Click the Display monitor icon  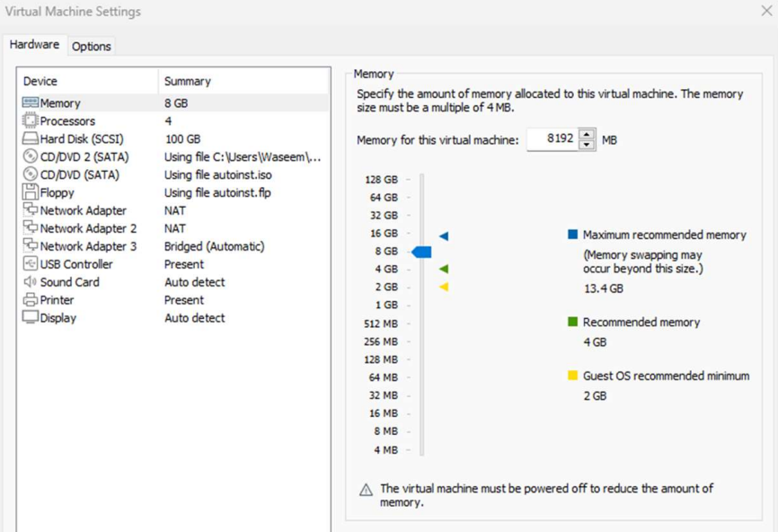[30, 318]
